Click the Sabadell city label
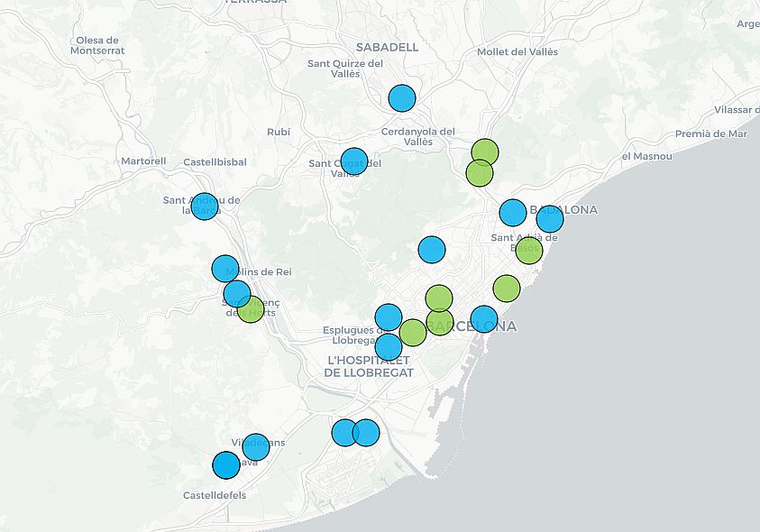The width and height of the screenshot is (760, 532). 387,47
